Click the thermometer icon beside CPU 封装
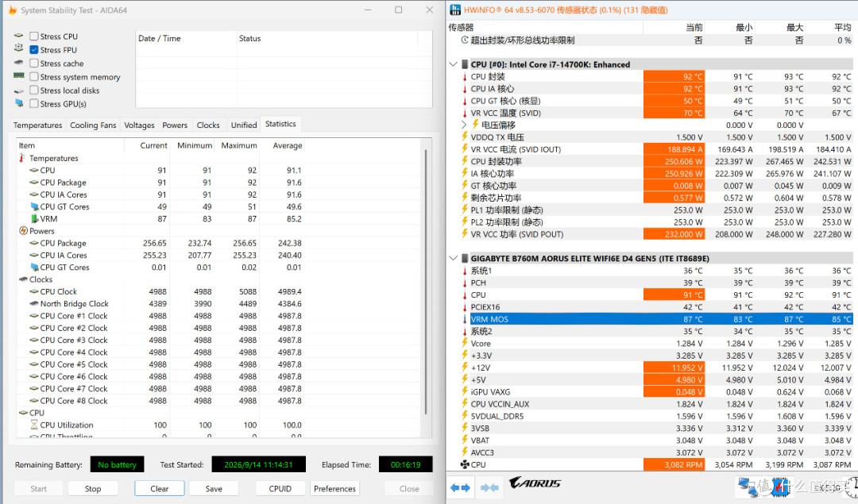Viewport: 858px width, 504px height. coord(465,76)
